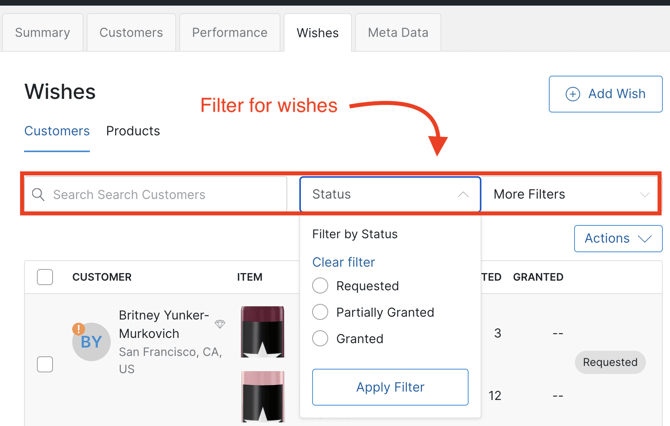Choose the Granted status radio button
This screenshot has height=426, width=670.
[x=320, y=339]
